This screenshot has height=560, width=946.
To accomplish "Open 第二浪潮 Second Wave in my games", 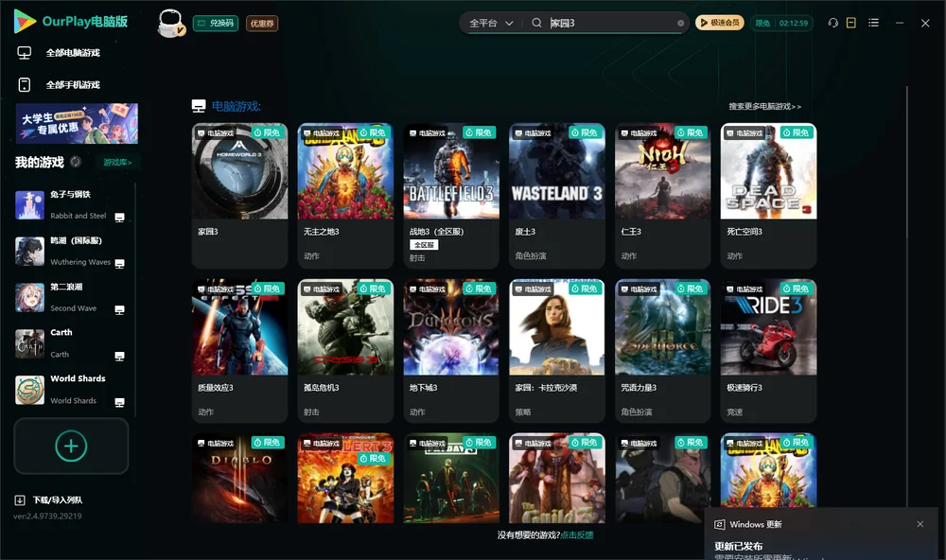I will [69, 297].
